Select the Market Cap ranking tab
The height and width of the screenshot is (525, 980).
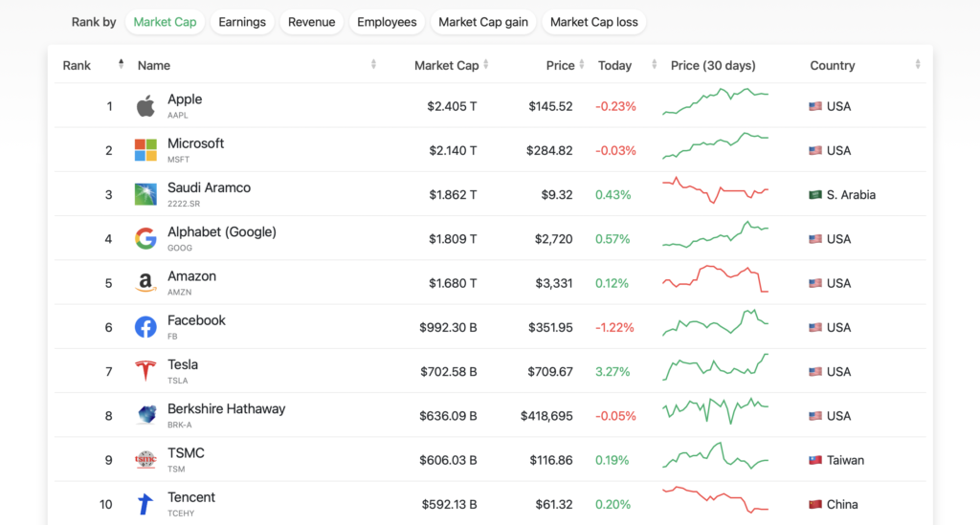[x=165, y=22]
